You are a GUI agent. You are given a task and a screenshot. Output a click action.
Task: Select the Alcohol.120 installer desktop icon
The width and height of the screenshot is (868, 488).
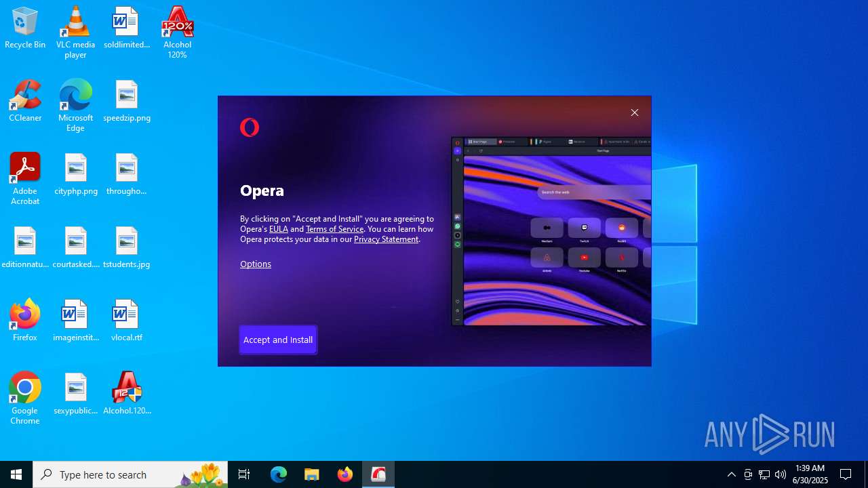pos(127,394)
